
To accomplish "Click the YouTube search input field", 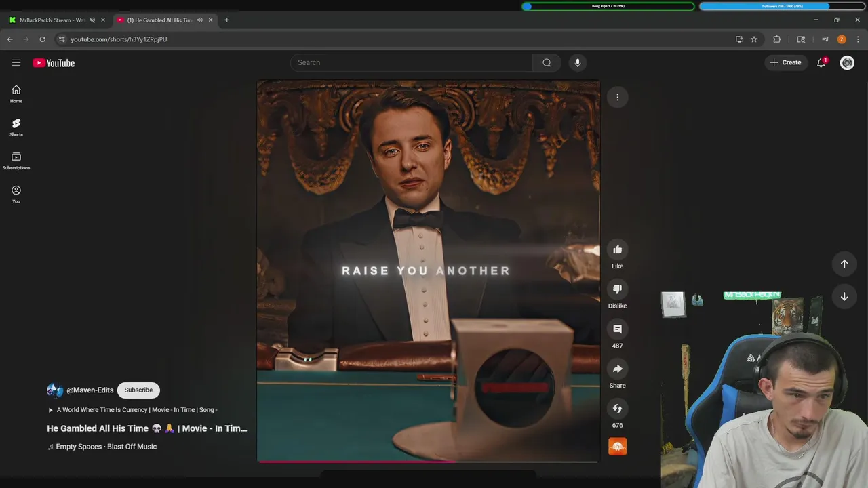I will pos(412,62).
